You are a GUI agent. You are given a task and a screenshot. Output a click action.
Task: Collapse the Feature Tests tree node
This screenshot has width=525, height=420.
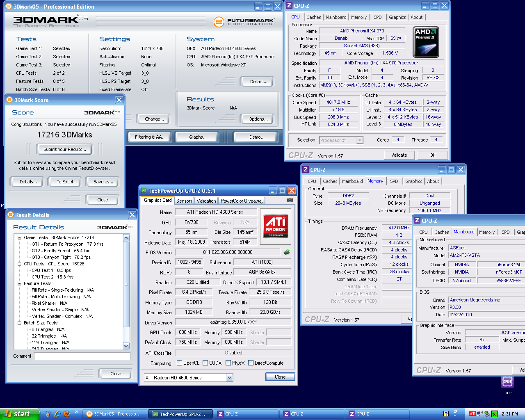[x=19, y=283]
